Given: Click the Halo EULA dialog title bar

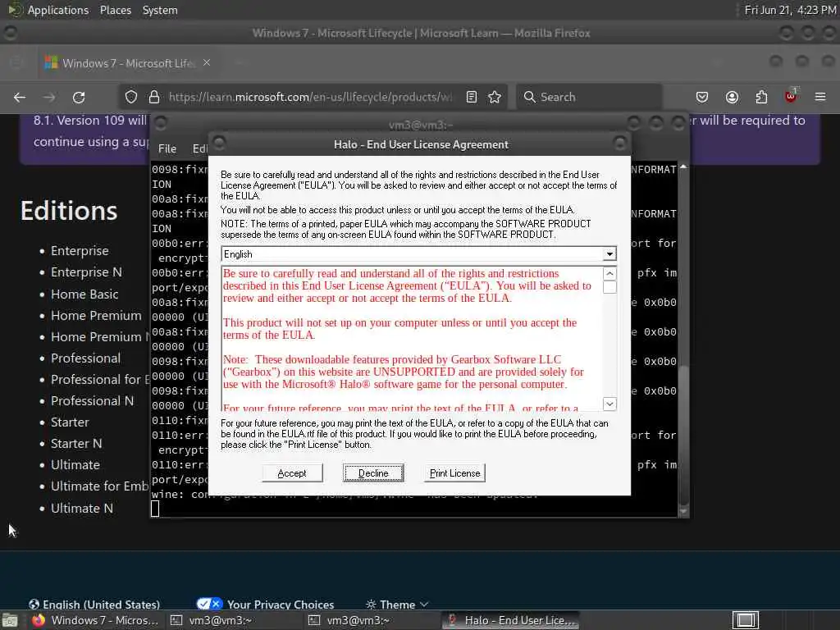Looking at the screenshot, I should 420,144.
